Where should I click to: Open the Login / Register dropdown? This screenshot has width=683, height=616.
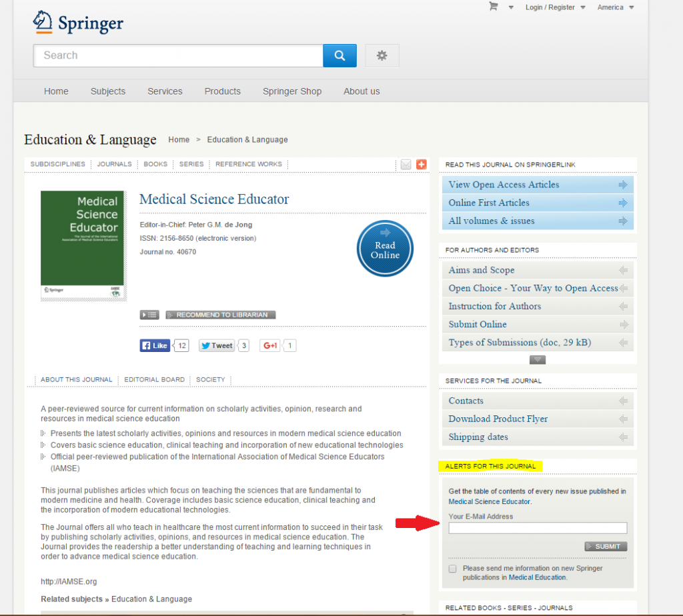[x=556, y=7]
